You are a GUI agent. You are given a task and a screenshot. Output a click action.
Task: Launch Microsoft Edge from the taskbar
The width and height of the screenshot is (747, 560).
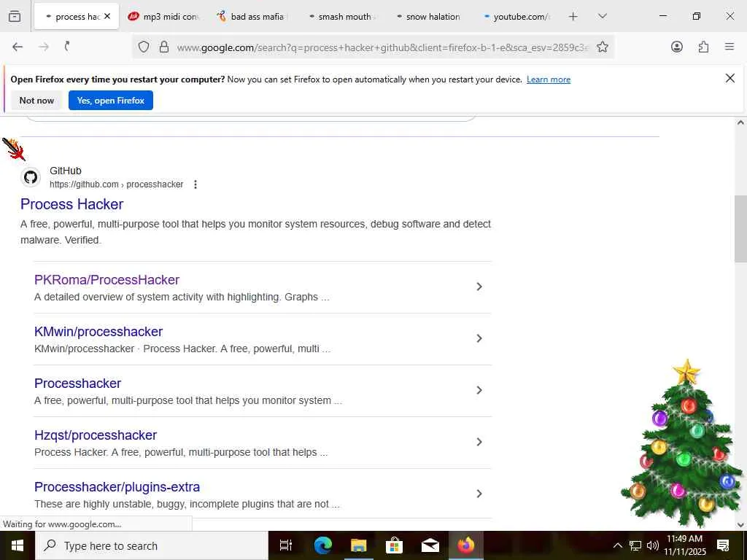click(323, 545)
